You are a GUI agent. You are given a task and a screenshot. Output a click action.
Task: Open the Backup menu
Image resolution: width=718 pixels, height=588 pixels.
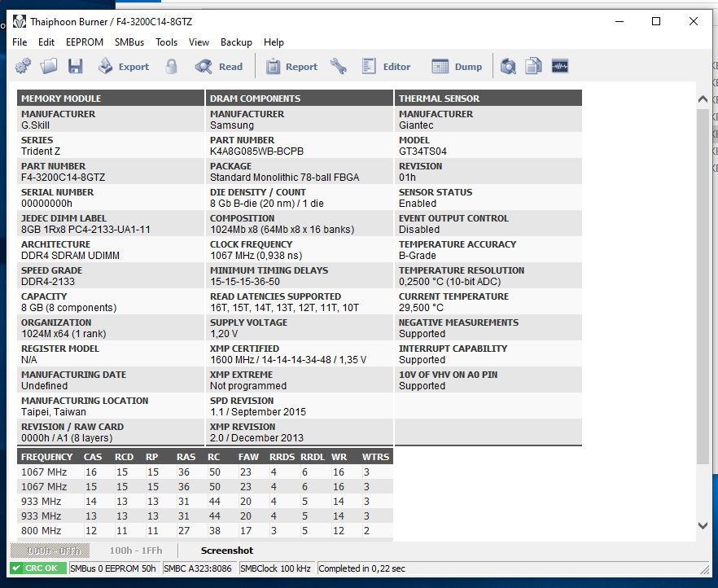[x=236, y=42]
